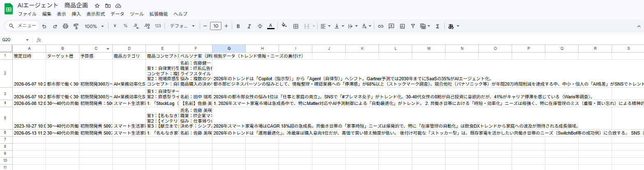
Task: Apply the percent number format
Action: (x=125, y=26)
